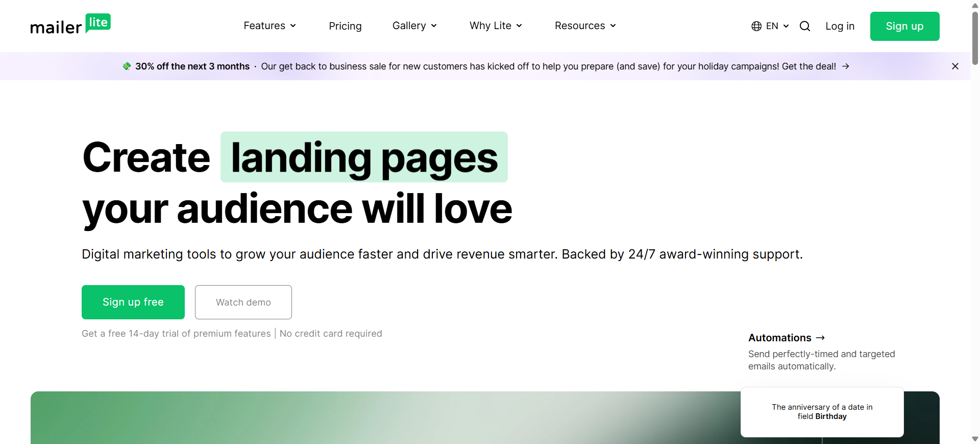
Task: Dismiss the promo banner with X icon
Action: pyautogui.click(x=955, y=66)
